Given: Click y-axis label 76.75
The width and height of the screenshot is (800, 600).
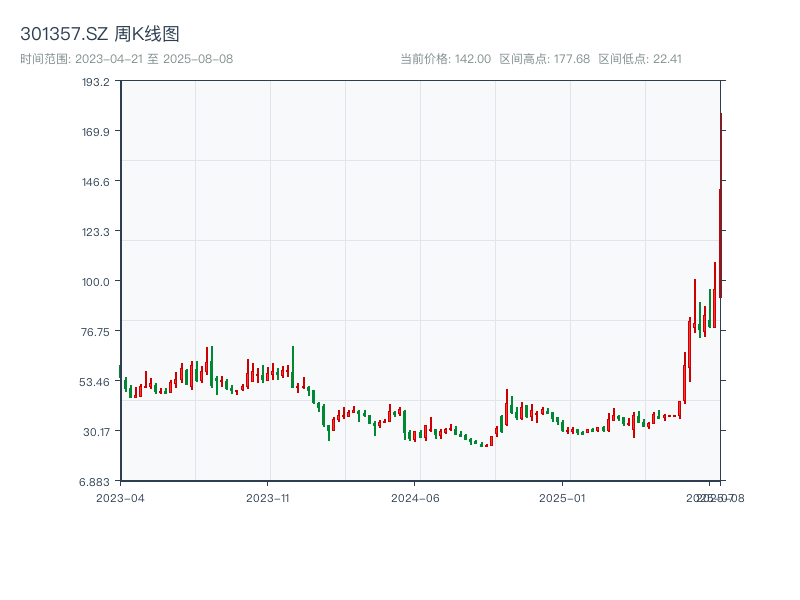Looking at the screenshot, I should click(x=95, y=332).
